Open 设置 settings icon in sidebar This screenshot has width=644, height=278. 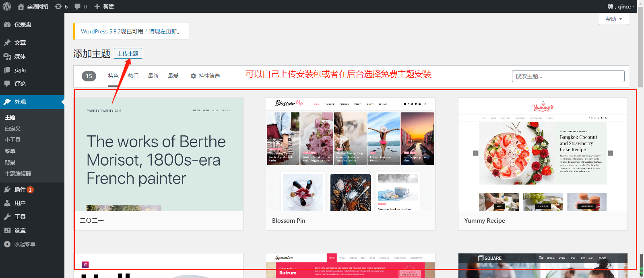pyautogui.click(x=7, y=230)
